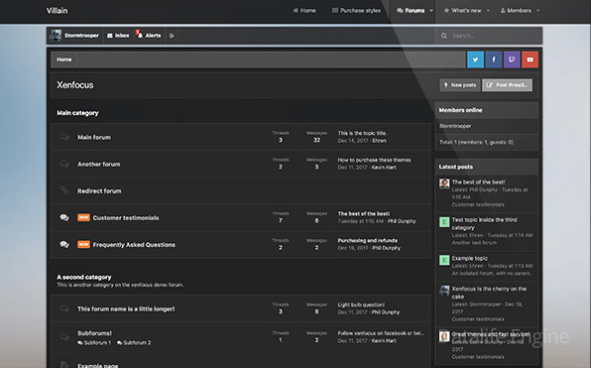Click the Post thread button
591x368 pixels.
507,85
